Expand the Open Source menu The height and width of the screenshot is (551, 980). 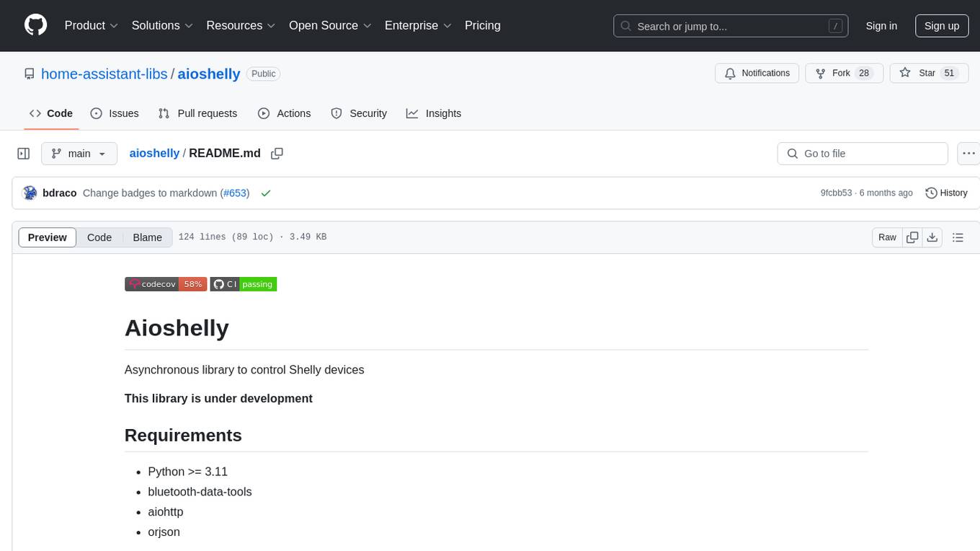(330, 25)
